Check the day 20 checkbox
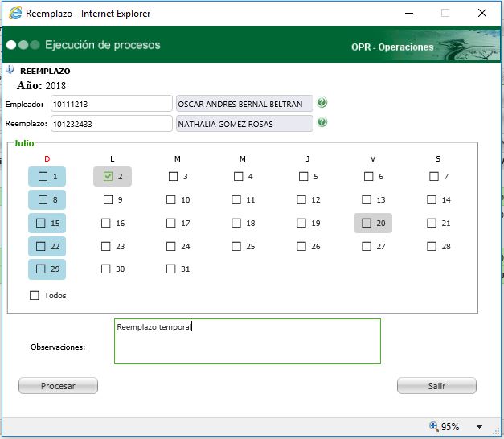Viewport: 504px width, 439px height. [x=367, y=223]
